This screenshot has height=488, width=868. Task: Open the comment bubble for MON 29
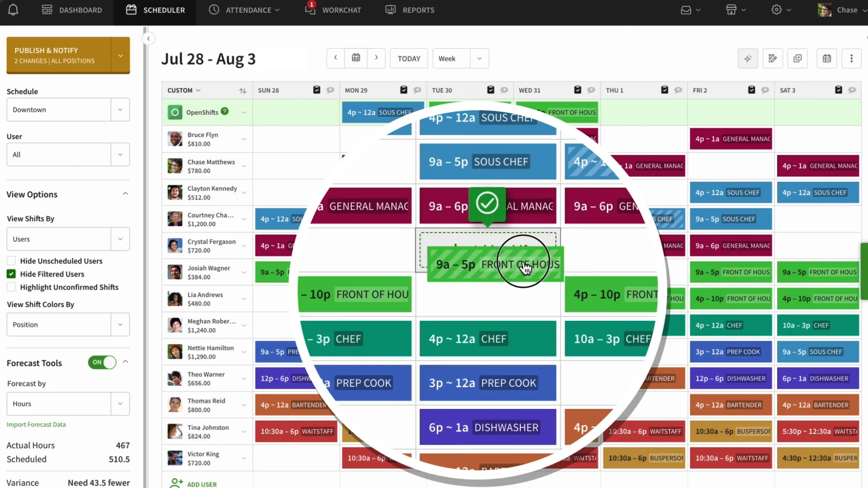coord(417,90)
